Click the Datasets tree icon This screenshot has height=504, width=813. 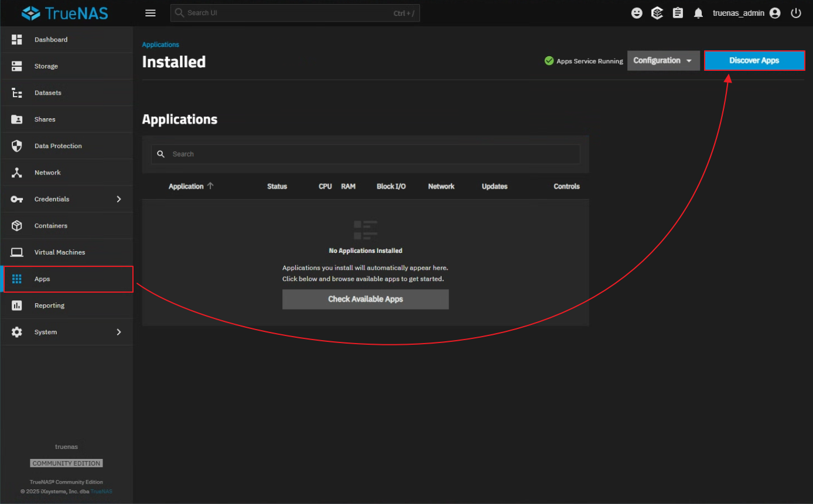(17, 92)
